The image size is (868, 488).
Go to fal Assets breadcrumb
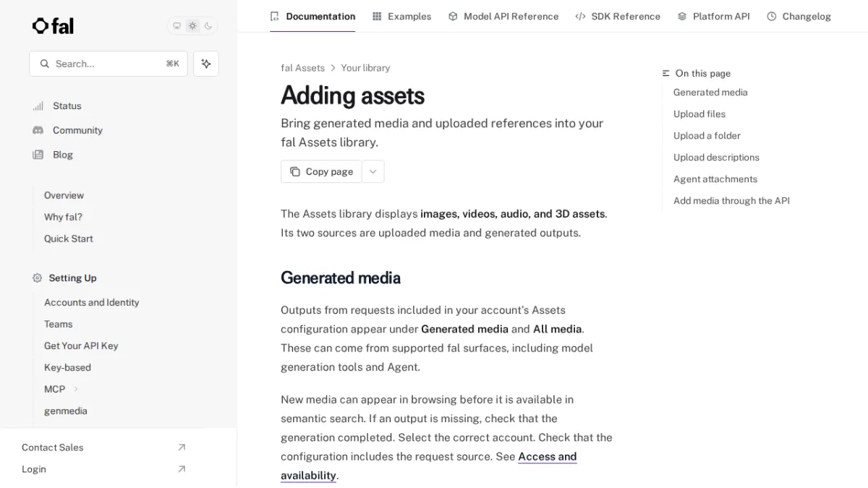302,68
